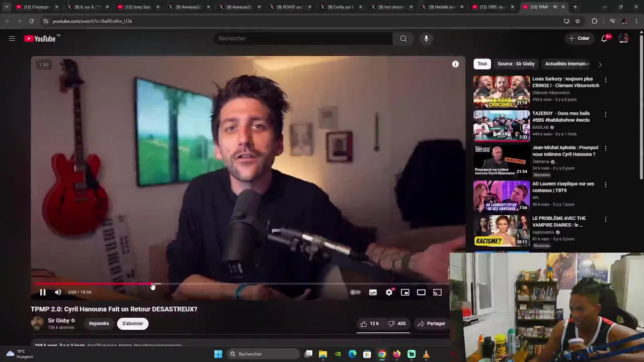Dislike the video with thumbs down
The width and height of the screenshot is (644, 362).
397,324
